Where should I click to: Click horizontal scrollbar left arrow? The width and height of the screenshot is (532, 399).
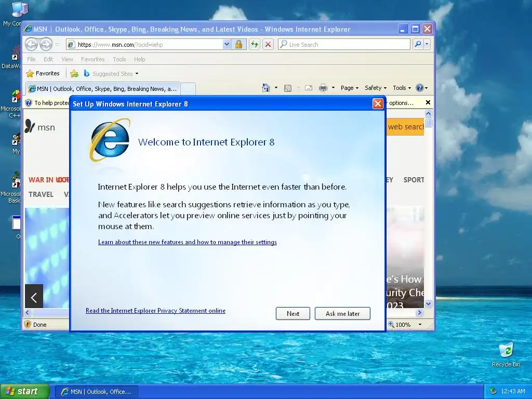pos(28,312)
